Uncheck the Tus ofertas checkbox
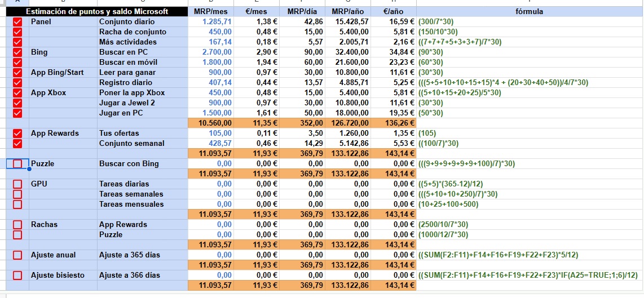 [17, 134]
